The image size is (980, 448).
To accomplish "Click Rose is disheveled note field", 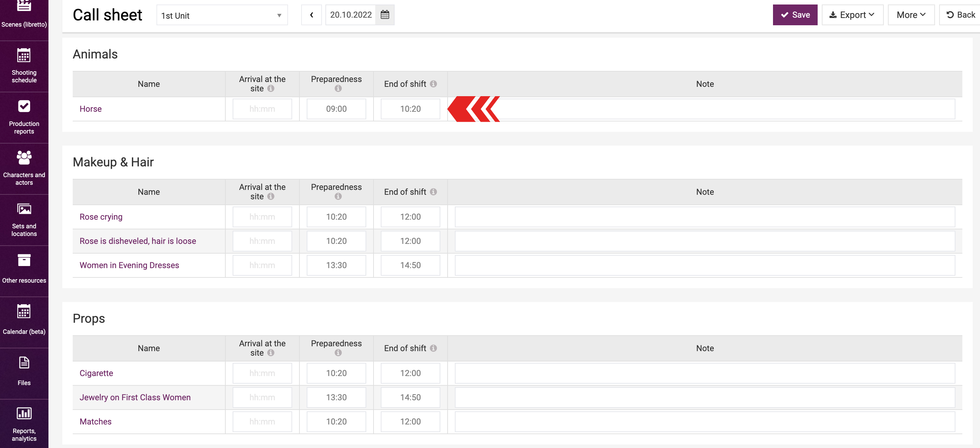I will [x=704, y=241].
